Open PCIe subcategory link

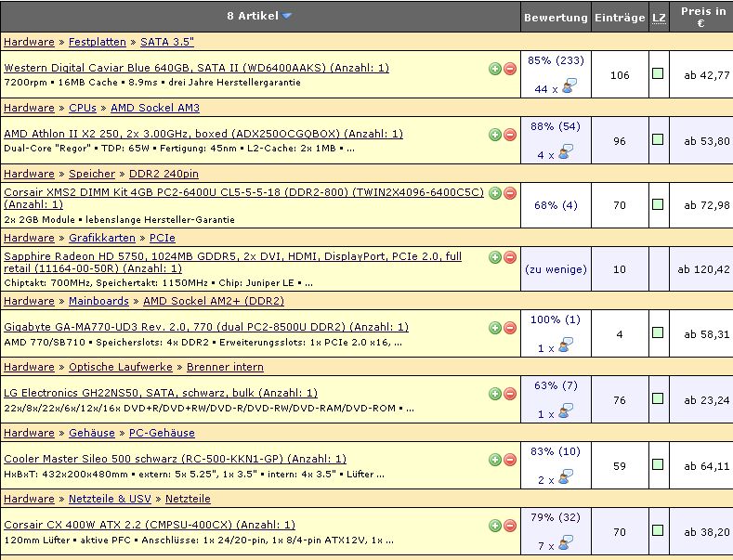pyautogui.click(x=163, y=238)
